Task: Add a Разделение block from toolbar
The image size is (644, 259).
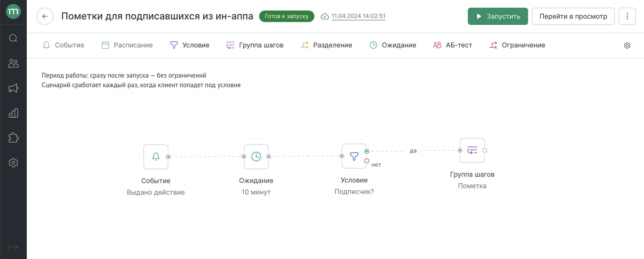Action: click(x=326, y=45)
